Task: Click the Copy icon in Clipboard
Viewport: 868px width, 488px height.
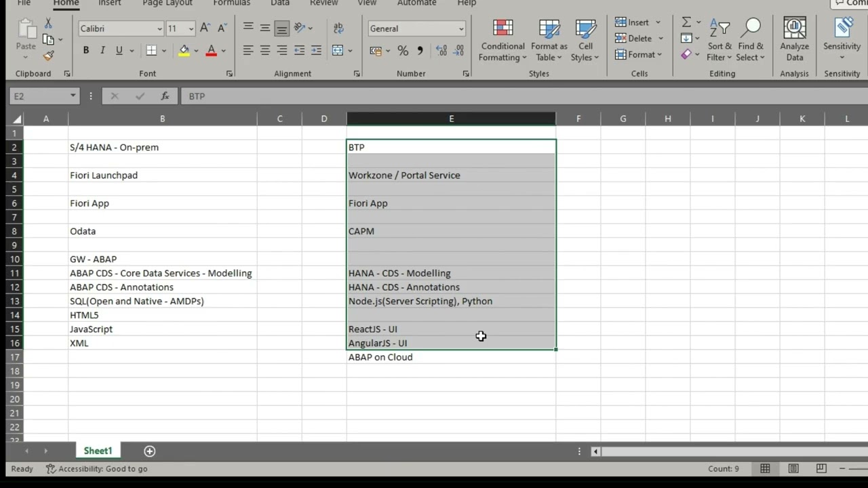Action: click(x=48, y=40)
